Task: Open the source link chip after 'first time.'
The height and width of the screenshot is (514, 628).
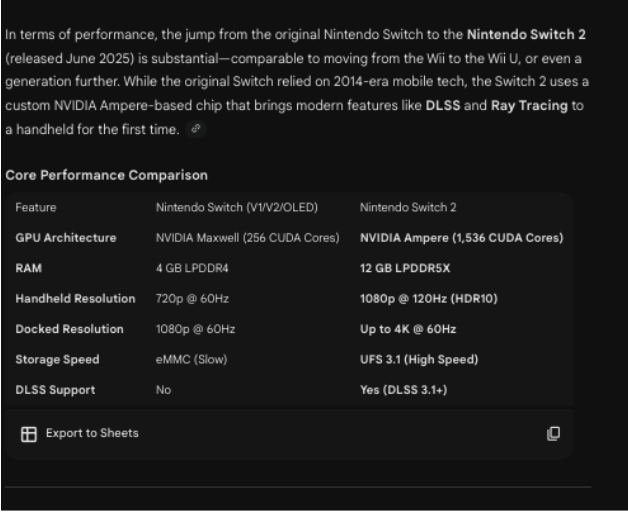Action: pyautogui.click(x=196, y=129)
